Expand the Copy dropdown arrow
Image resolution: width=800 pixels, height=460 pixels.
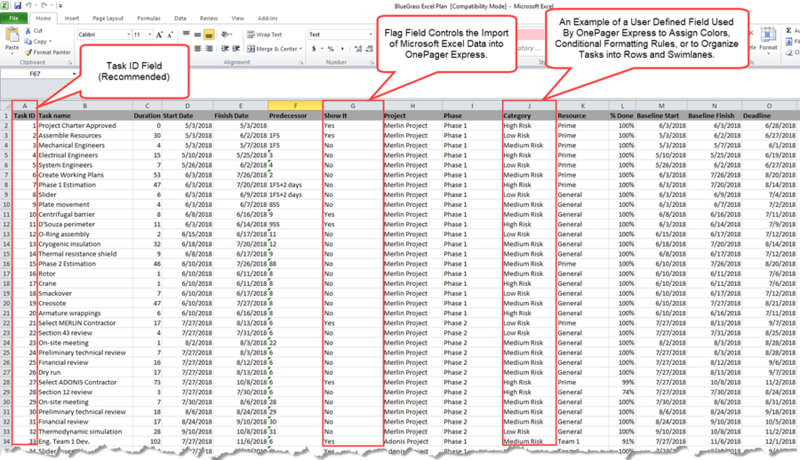(x=50, y=41)
